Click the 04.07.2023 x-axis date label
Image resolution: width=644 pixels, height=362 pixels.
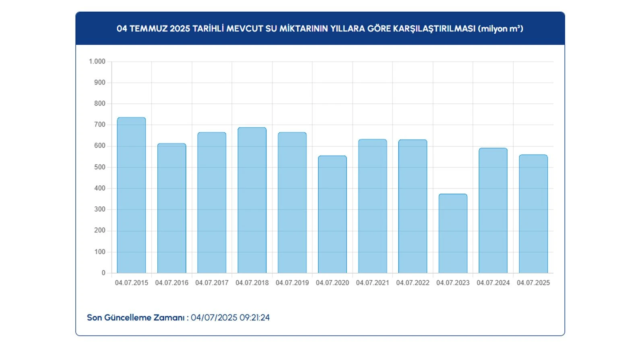click(453, 283)
